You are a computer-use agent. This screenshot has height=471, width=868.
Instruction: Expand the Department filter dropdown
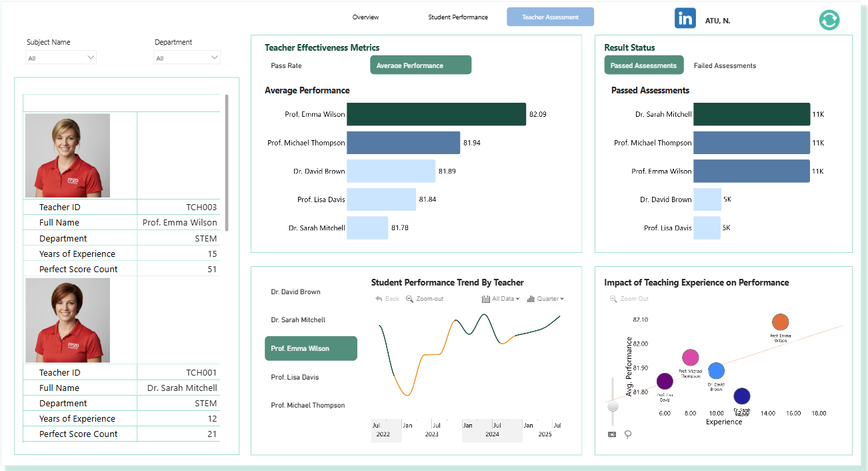tap(187, 58)
